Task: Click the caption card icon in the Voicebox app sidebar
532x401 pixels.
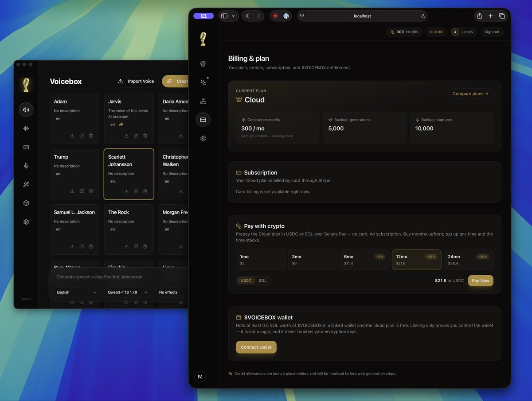Action: point(26,147)
